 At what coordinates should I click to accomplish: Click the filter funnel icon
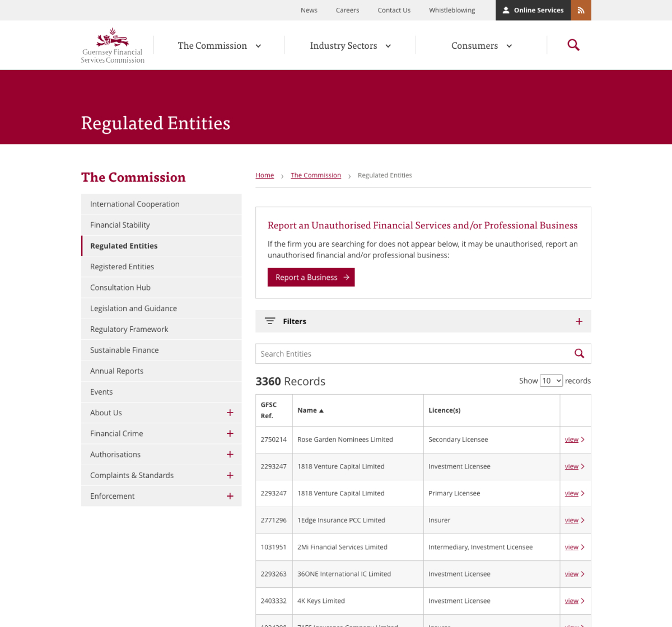click(x=271, y=320)
